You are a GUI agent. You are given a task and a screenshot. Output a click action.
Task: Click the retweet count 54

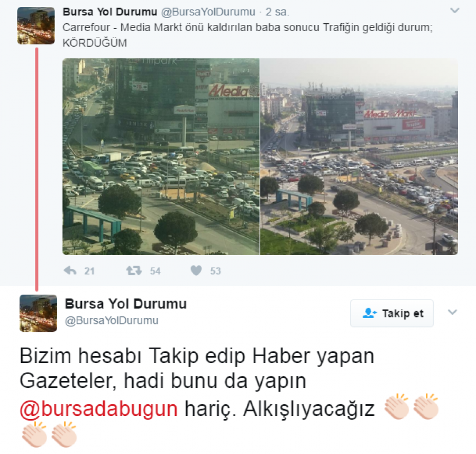(155, 271)
